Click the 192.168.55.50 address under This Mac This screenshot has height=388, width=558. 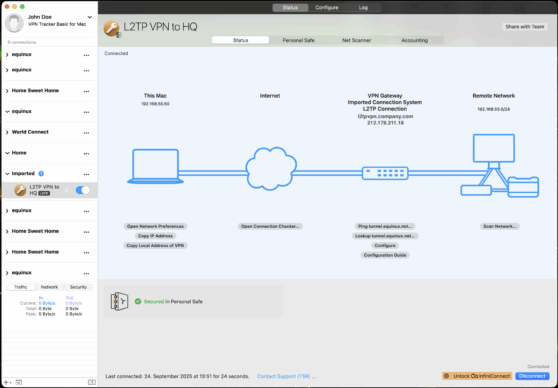click(155, 104)
